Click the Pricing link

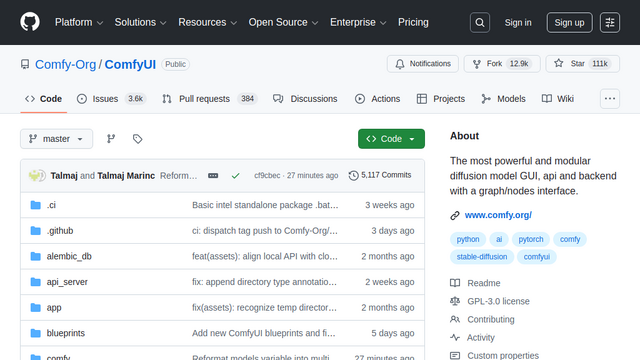[413, 22]
